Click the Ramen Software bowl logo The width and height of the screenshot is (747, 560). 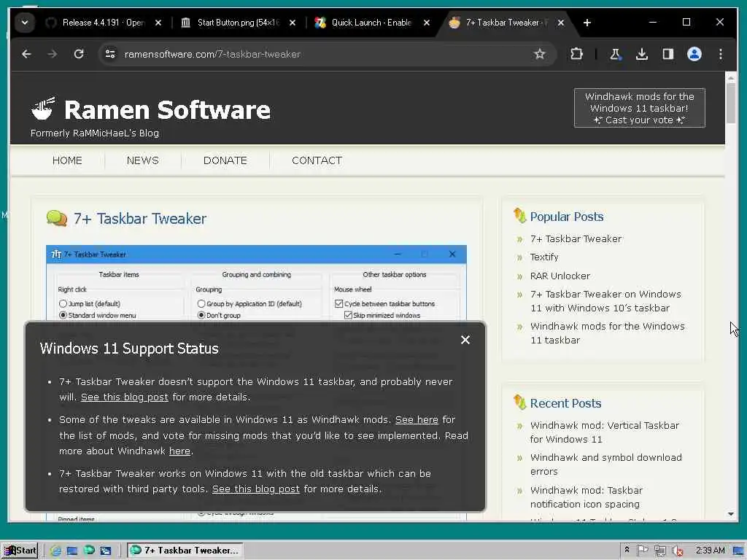pos(43,109)
